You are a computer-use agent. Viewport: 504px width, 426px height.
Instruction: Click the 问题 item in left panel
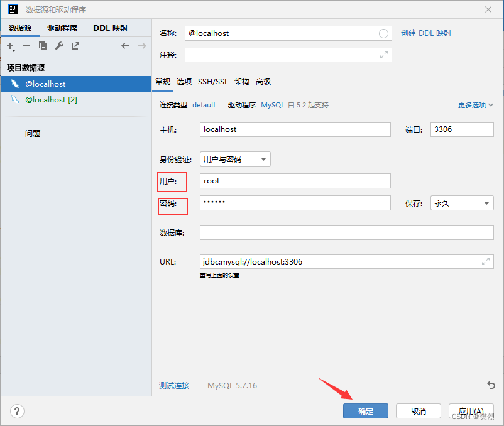tap(33, 133)
